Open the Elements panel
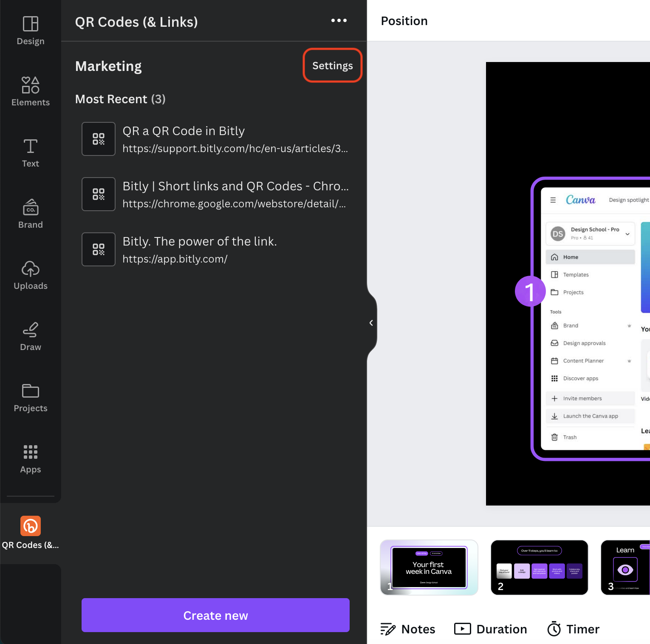This screenshot has height=644, width=650. (31, 92)
